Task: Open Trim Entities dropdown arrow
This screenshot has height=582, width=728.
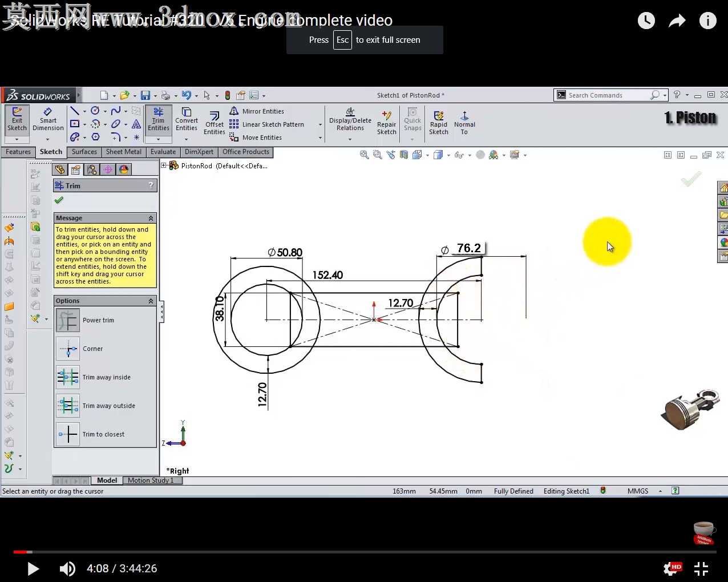Action: (159, 139)
